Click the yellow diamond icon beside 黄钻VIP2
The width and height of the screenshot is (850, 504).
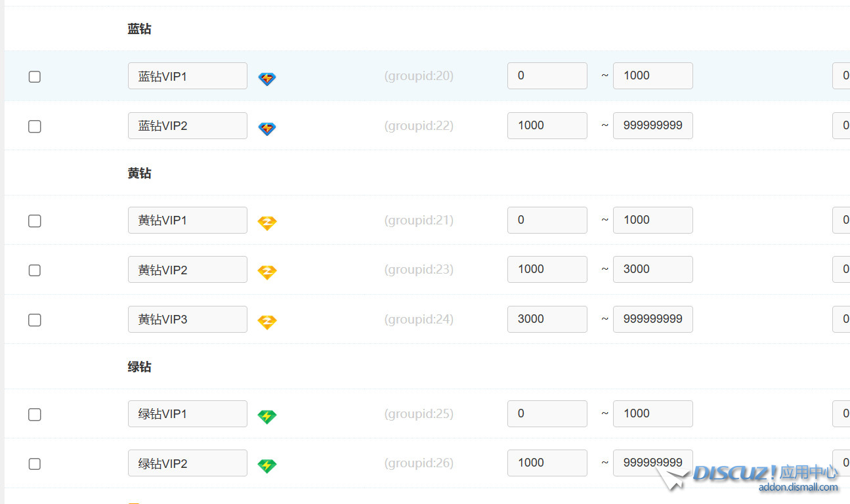(267, 272)
